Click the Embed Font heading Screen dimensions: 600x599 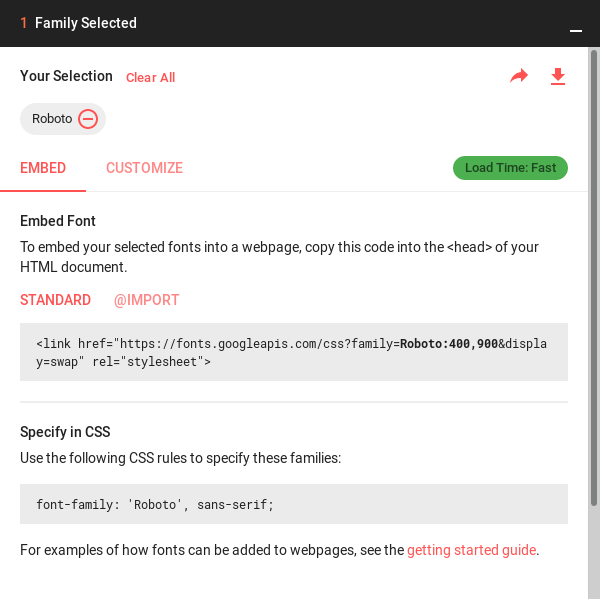[58, 221]
